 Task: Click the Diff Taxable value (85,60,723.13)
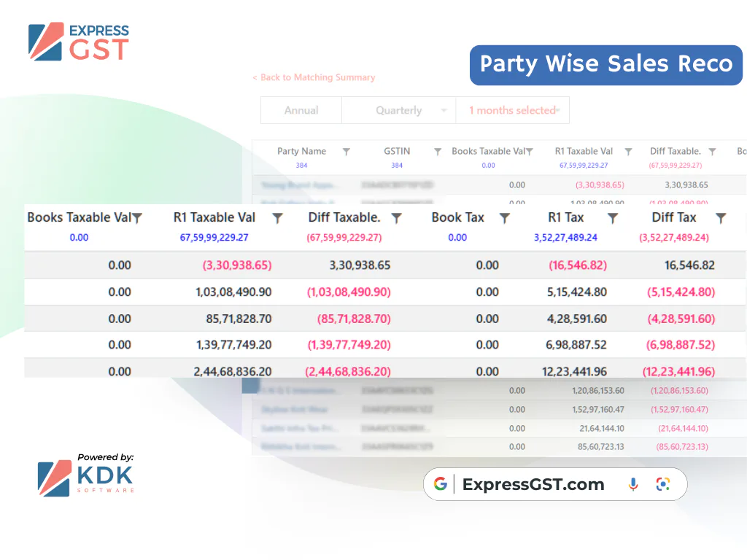click(682, 447)
